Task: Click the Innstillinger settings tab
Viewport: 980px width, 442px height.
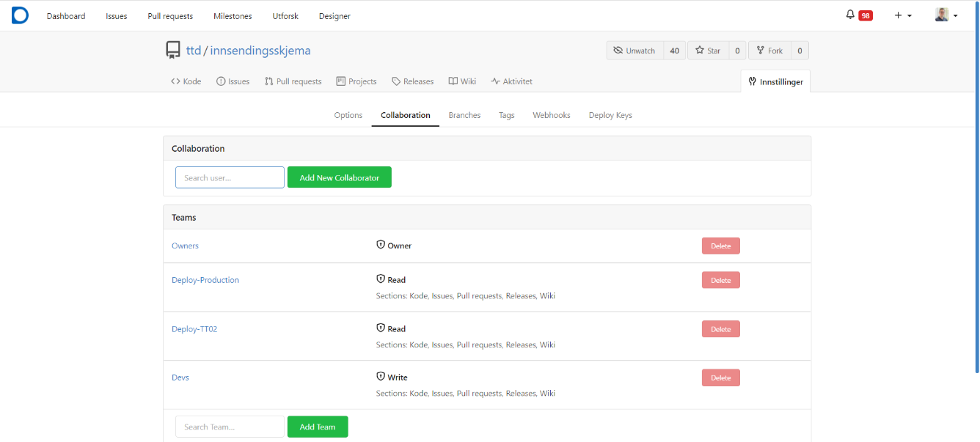Action: (x=775, y=81)
